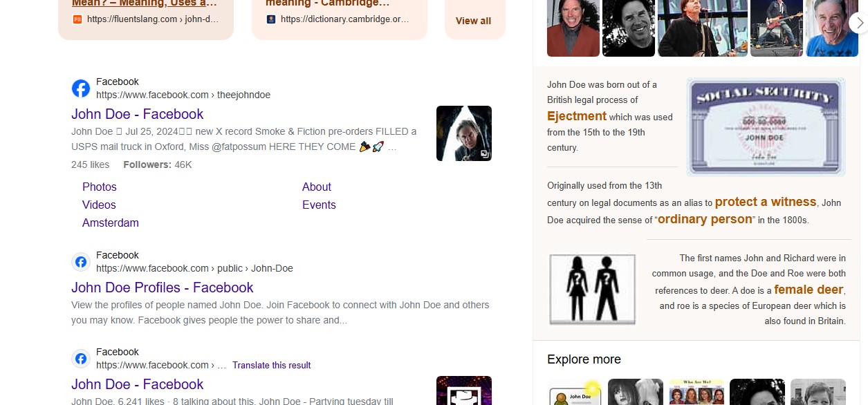Open the About sitelink
The image size is (868, 405).
(x=317, y=187)
